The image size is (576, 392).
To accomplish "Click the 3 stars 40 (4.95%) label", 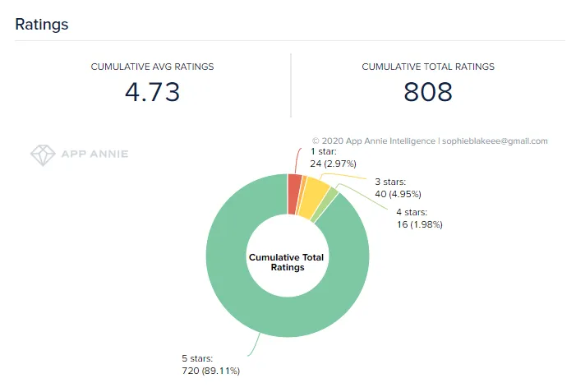I will click(398, 188).
